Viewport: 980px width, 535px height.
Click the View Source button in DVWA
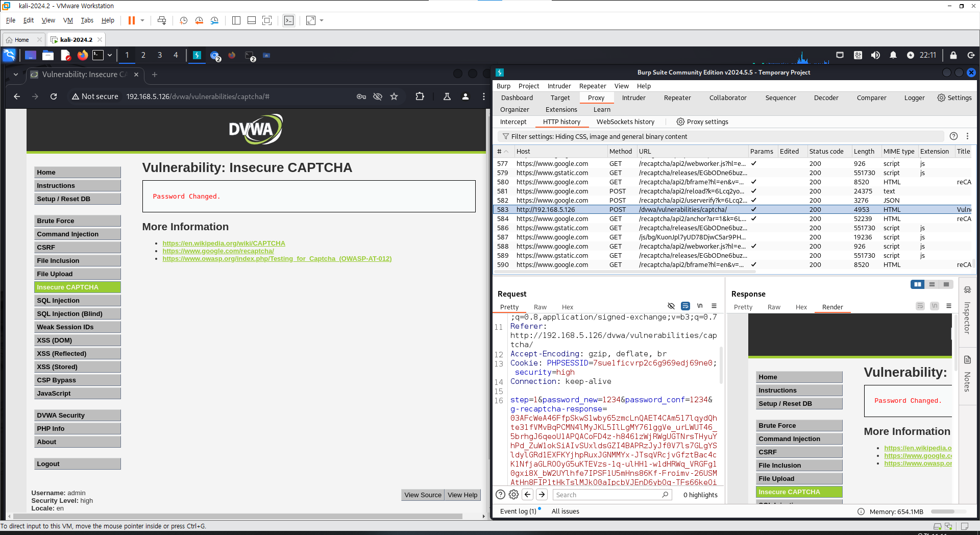point(423,495)
